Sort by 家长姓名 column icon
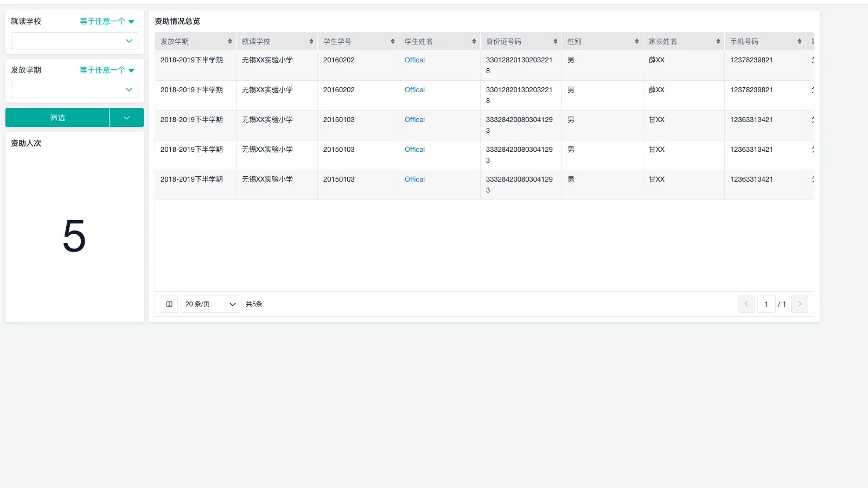Image resolution: width=868 pixels, height=488 pixels. 718,42
